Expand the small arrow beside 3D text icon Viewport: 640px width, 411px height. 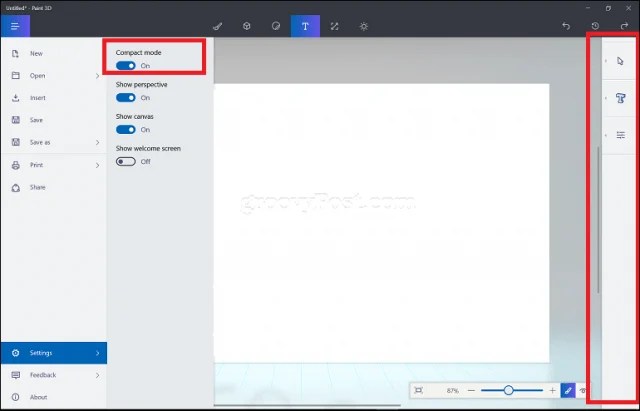606,98
